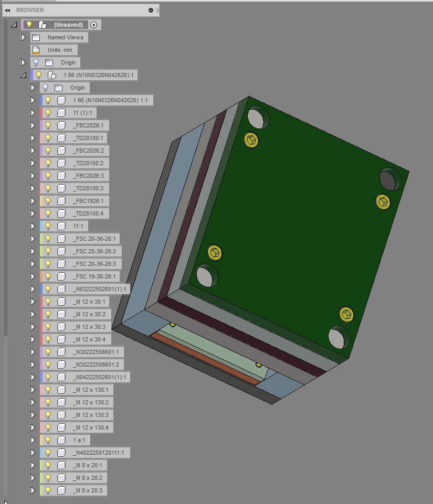Select _M 12 x 130:3 row label
433x504 pixels.
point(91,415)
